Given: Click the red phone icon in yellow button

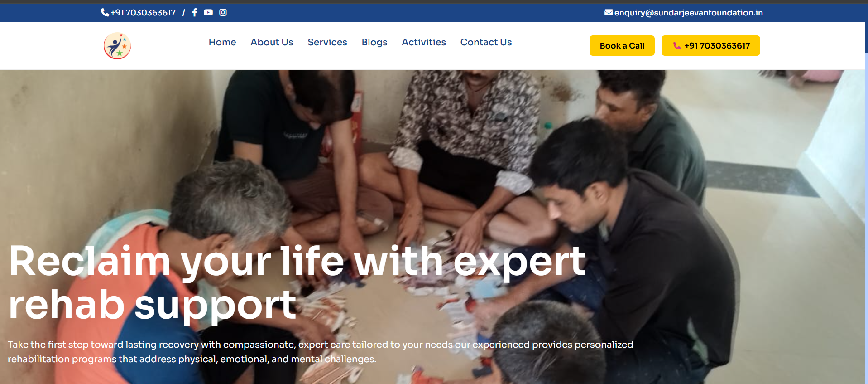Looking at the screenshot, I should click(677, 45).
